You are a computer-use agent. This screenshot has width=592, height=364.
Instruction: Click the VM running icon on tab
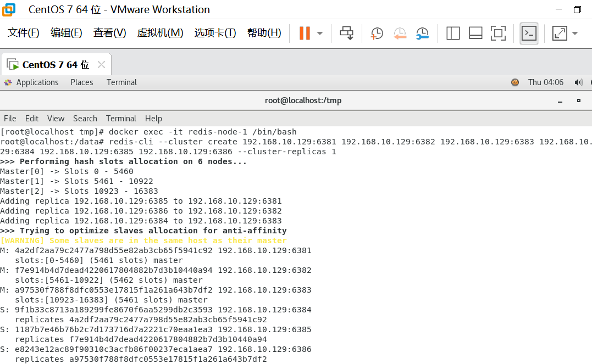[13, 64]
